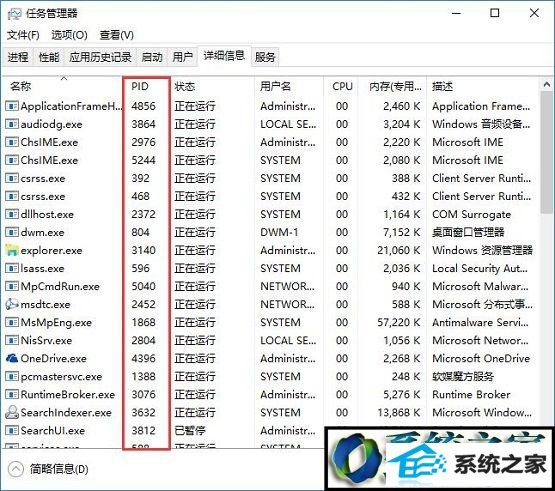The image size is (555, 491).
Task: Click the ApplicationFrameHost process icon
Action: click(x=12, y=106)
